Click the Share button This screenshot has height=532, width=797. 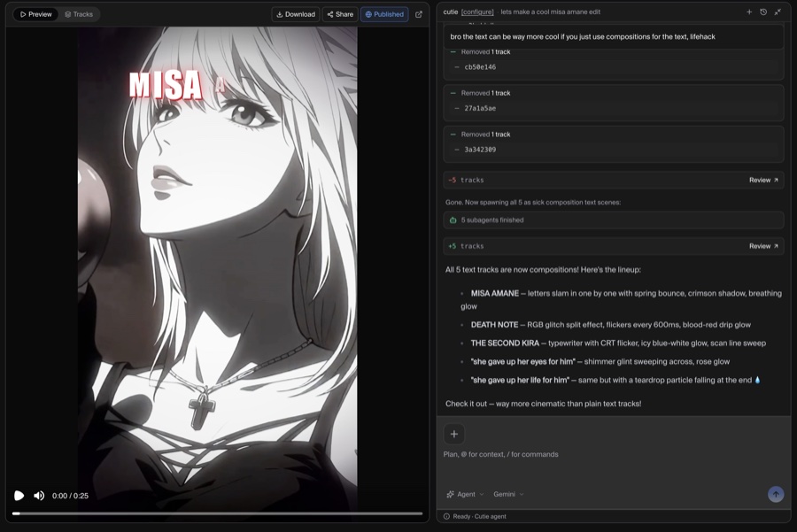[340, 14]
